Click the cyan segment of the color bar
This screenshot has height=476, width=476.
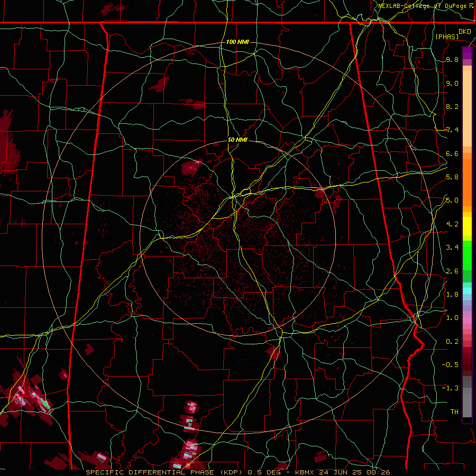467,291
